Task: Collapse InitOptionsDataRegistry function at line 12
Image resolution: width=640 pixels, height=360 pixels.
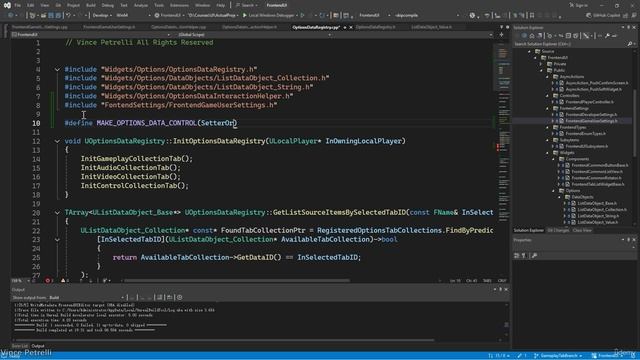Action: click(57, 141)
